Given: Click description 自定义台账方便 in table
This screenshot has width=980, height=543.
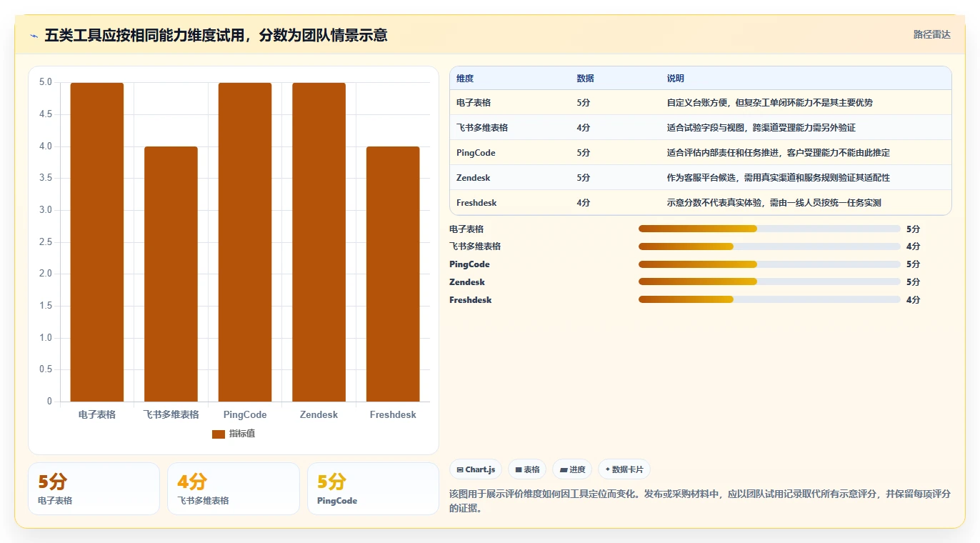Looking at the screenshot, I should tap(770, 103).
